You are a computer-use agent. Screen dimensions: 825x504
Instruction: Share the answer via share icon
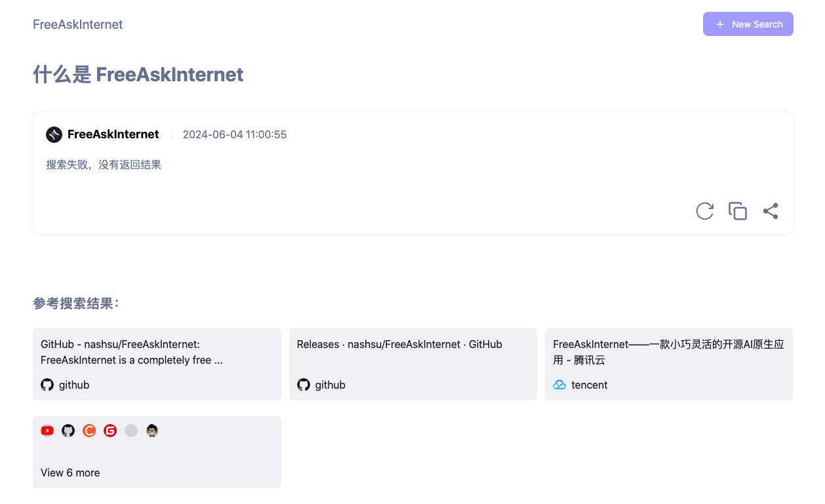point(771,211)
